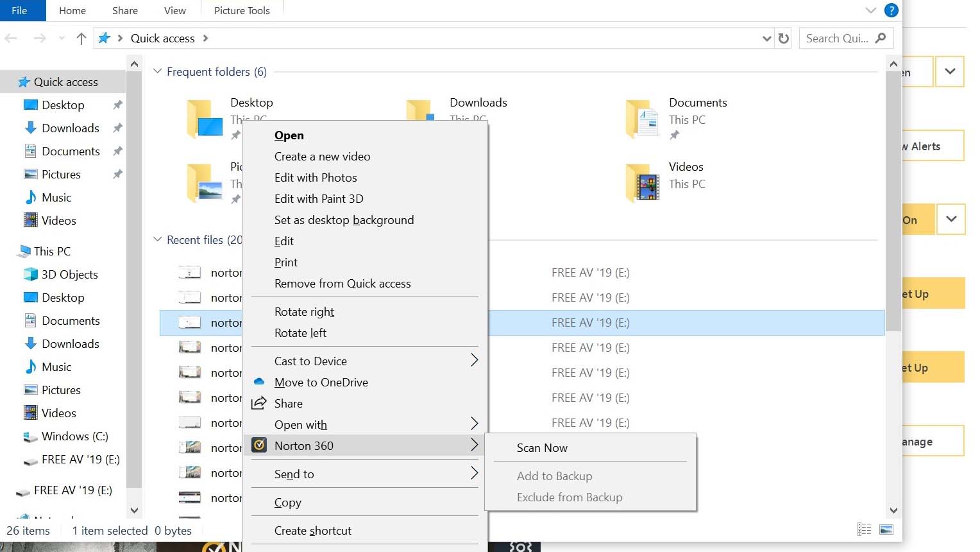
Task: Open the Norton 360 entry in context menu
Action: pos(303,445)
